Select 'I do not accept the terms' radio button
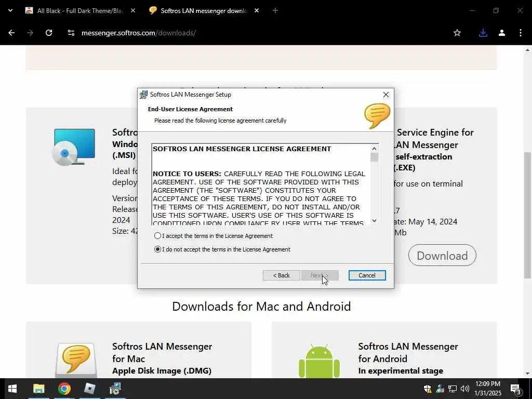 157,249
